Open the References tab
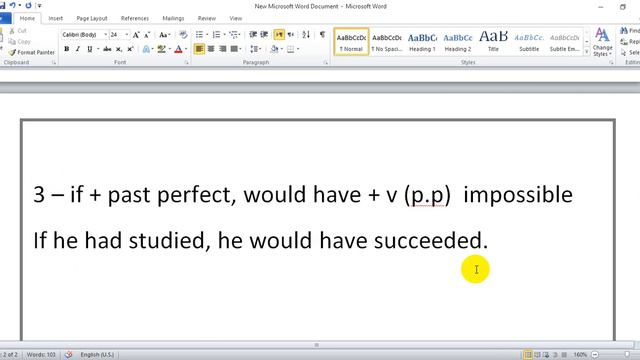 (135, 18)
